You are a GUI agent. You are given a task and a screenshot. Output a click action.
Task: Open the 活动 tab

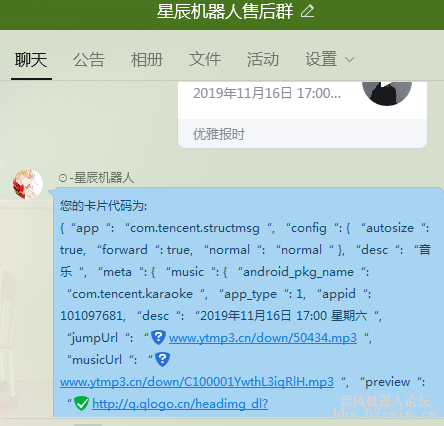tap(263, 60)
